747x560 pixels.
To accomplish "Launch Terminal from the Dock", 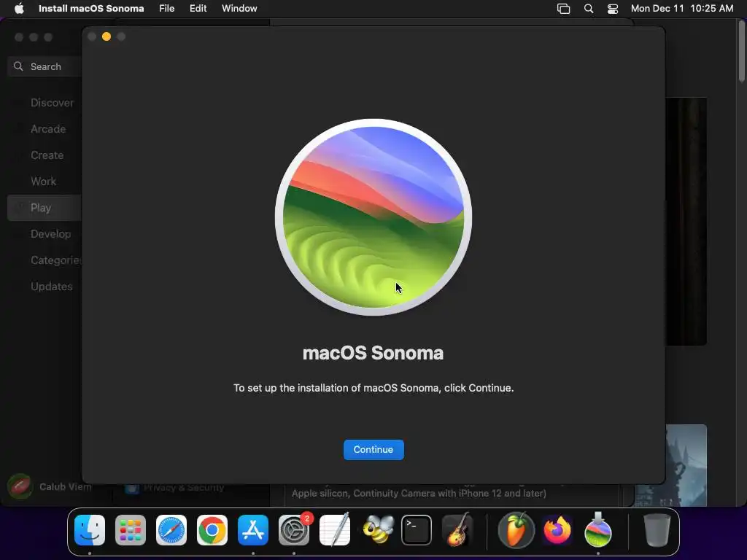I will coord(417,530).
